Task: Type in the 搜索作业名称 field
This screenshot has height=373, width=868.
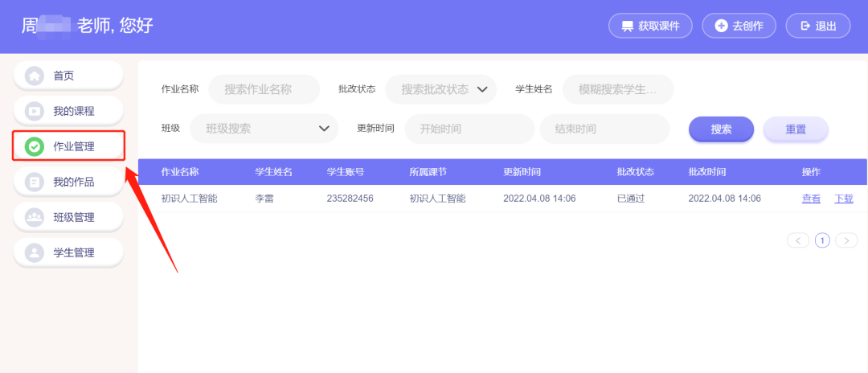Action: point(264,89)
